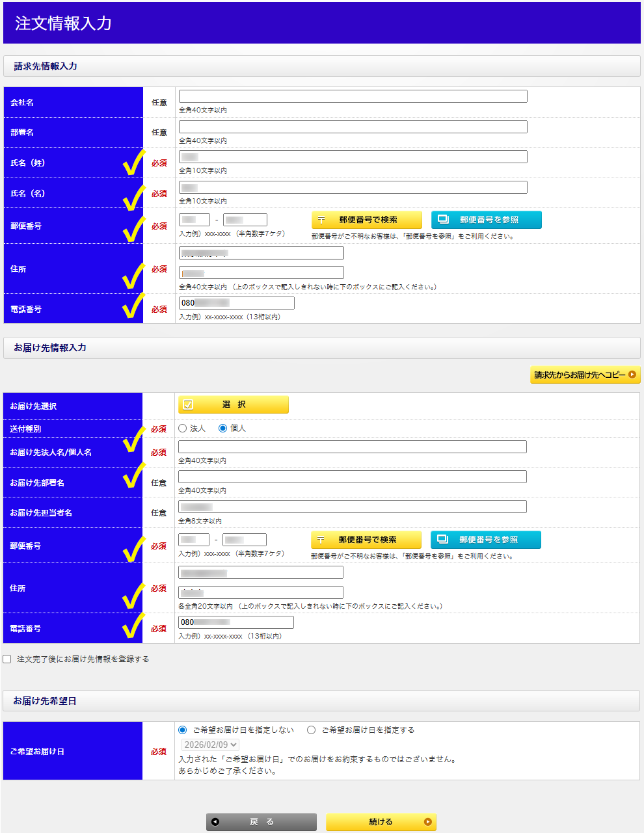Select the 法人 radio button
This screenshot has width=644, height=833.
[183, 429]
